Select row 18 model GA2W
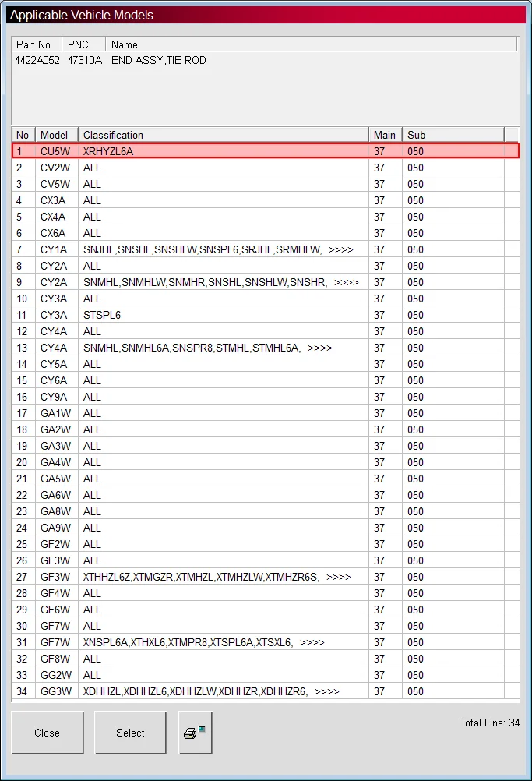This screenshot has height=781, width=532. tap(56, 429)
